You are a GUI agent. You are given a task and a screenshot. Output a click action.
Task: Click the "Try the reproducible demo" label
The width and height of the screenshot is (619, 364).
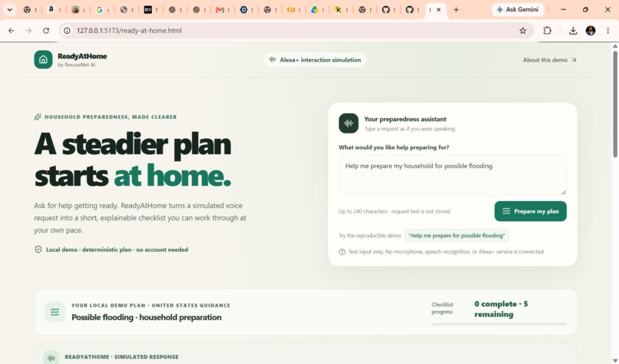tap(369, 235)
